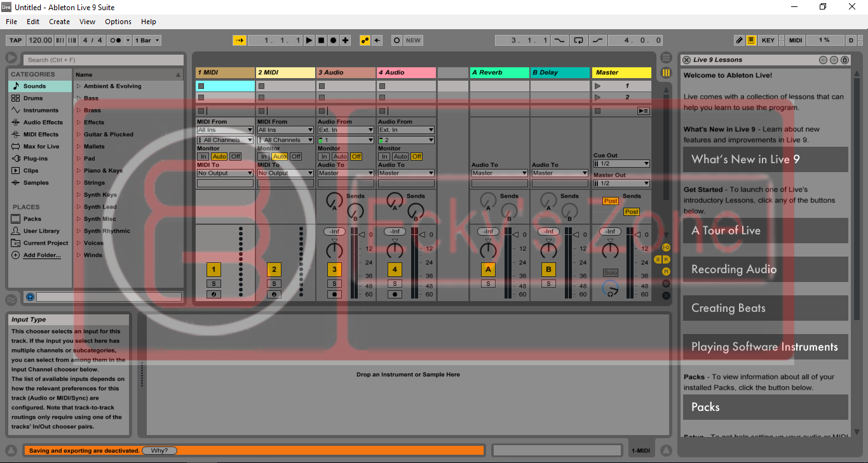Open the Options menu
This screenshot has height=463, width=868.
click(x=118, y=21)
